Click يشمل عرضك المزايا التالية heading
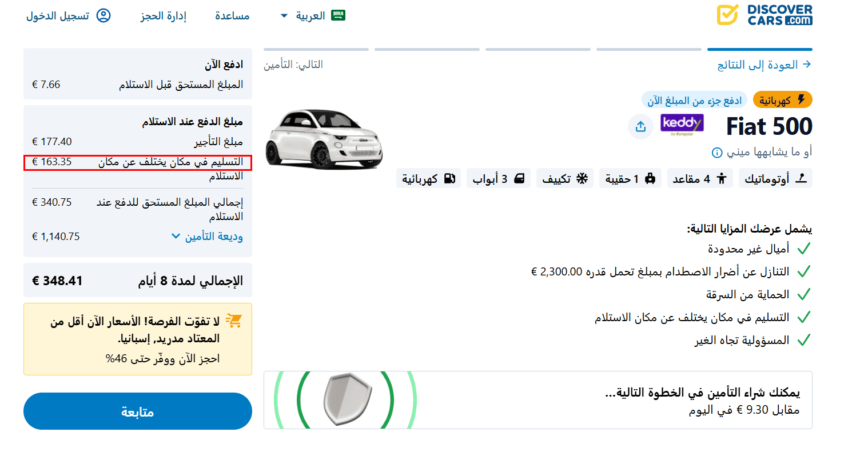 (x=750, y=229)
